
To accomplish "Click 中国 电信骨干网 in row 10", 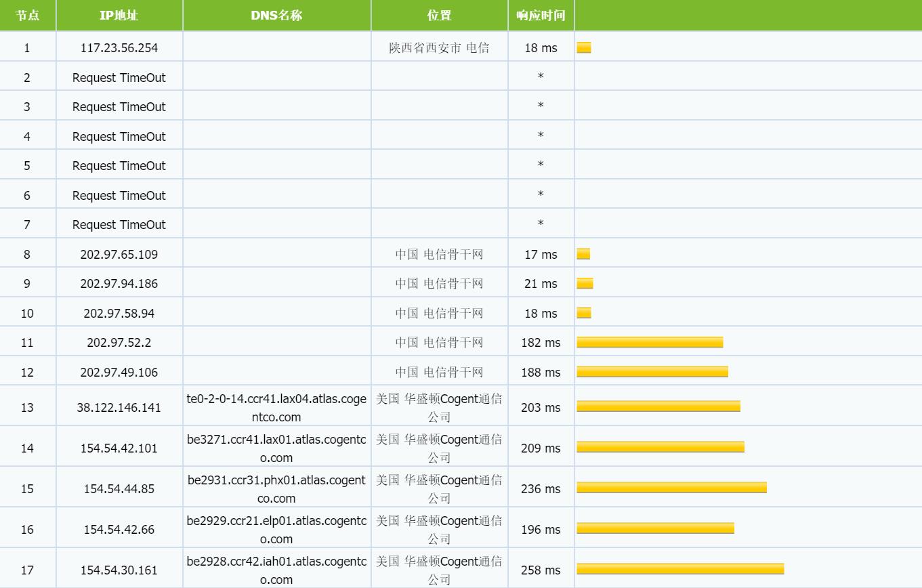I will point(439,313).
